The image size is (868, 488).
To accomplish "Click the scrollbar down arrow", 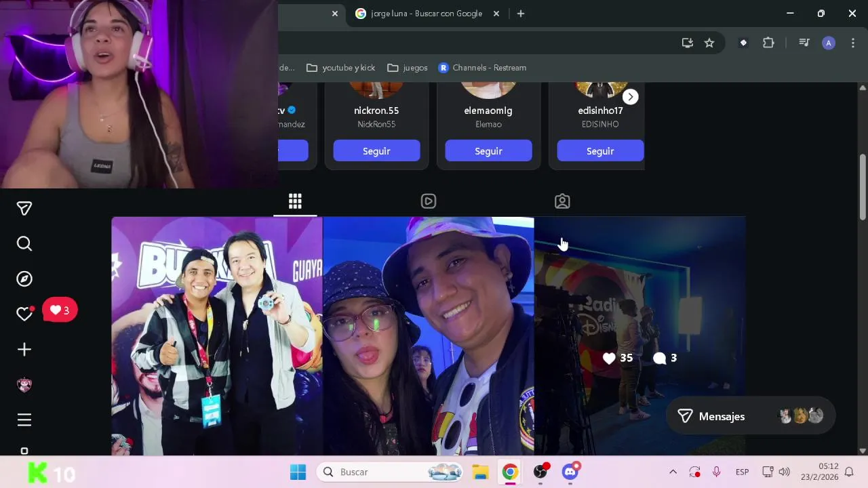I will click(x=863, y=451).
